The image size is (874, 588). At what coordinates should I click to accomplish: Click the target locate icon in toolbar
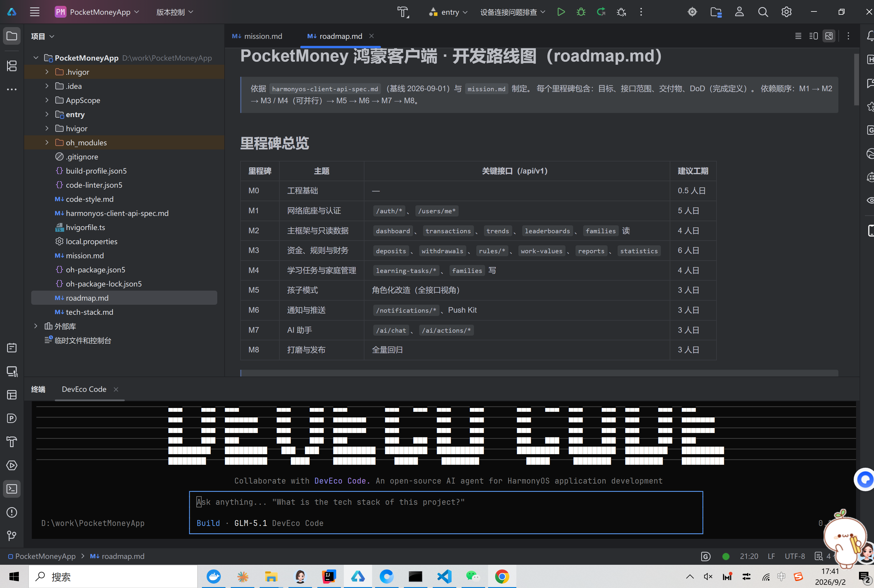692,12
